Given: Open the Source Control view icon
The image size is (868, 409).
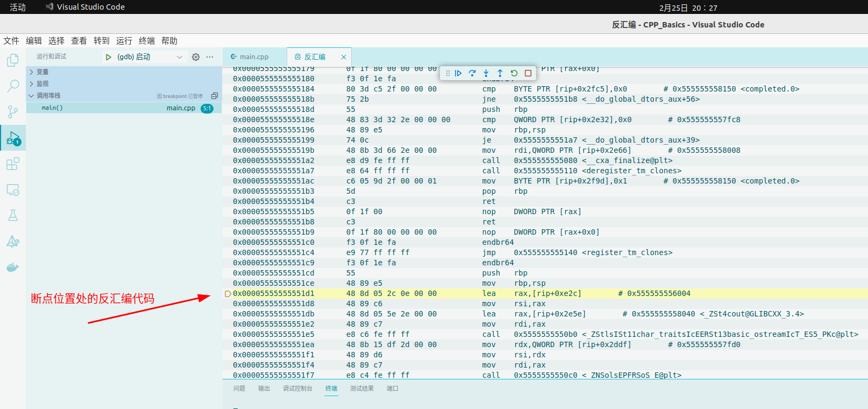Looking at the screenshot, I should click(13, 112).
